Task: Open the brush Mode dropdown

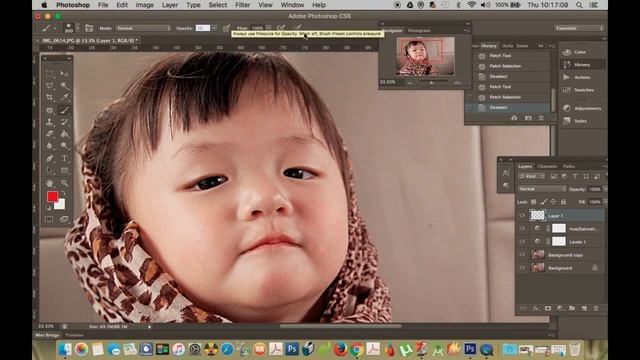Action: (x=143, y=28)
